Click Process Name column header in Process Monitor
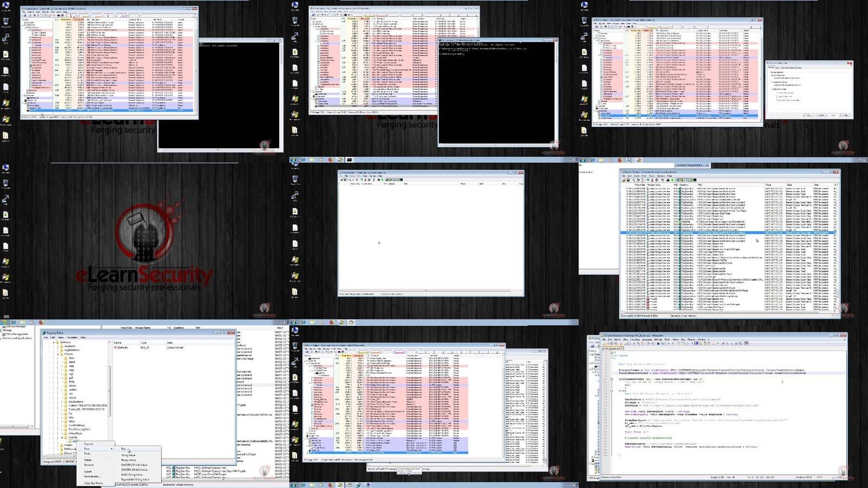868x488 pixels. tap(654, 185)
